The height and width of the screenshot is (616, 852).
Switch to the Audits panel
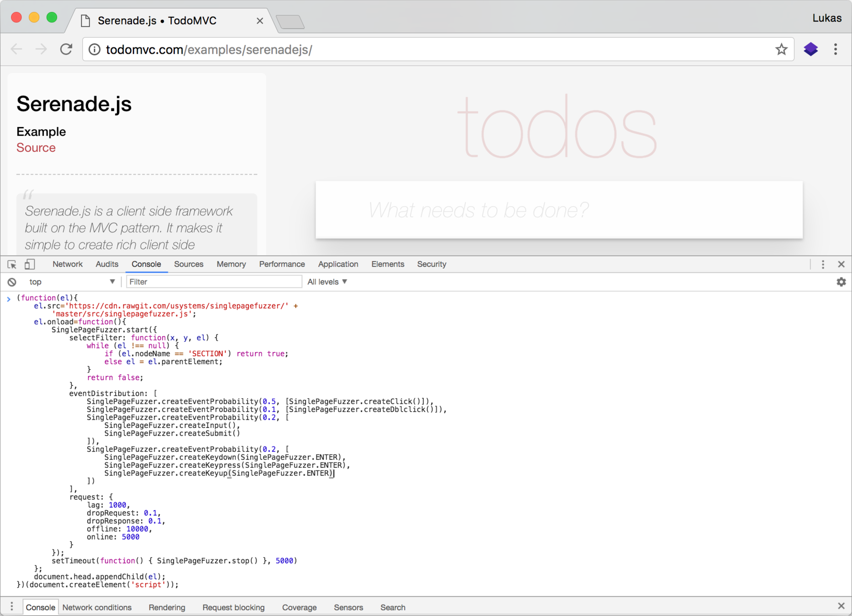point(107,264)
